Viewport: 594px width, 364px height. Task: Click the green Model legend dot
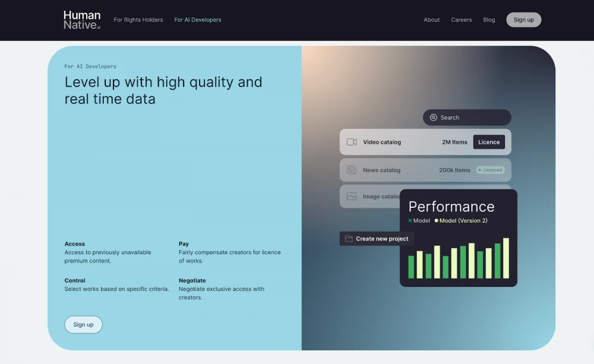pos(410,220)
